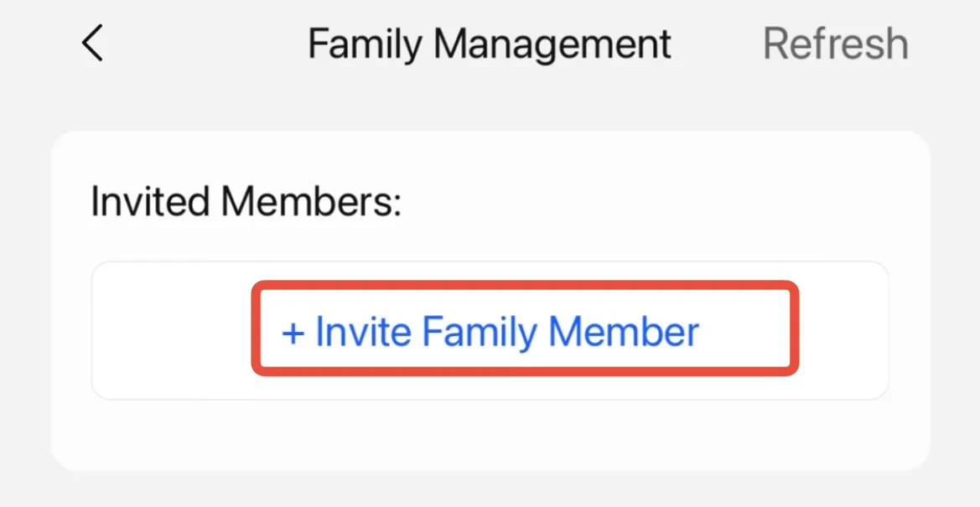This screenshot has width=980, height=507.
Task: Click the Refresh button
Action: [835, 44]
